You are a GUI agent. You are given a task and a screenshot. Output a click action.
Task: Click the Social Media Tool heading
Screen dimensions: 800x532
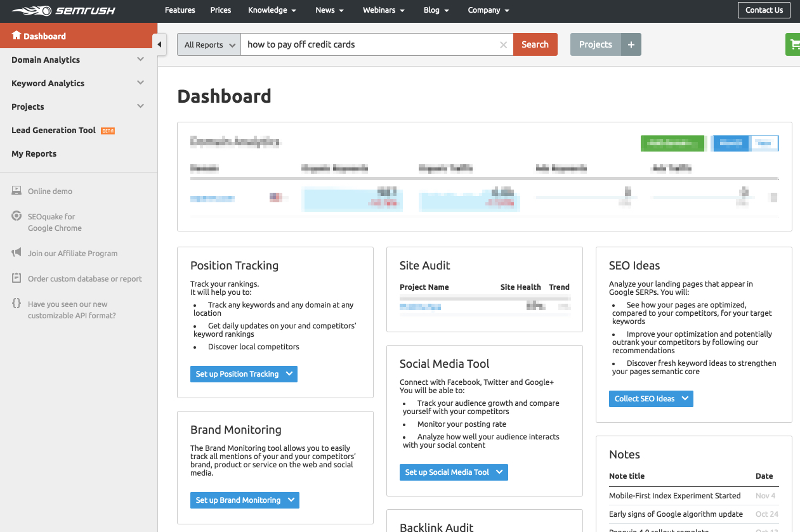point(445,364)
